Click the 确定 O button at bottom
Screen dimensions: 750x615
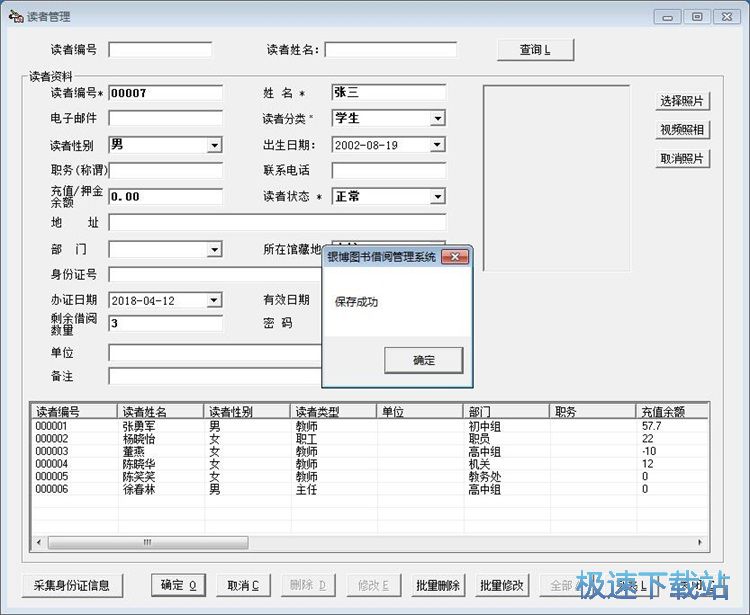pyautogui.click(x=178, y=585)
